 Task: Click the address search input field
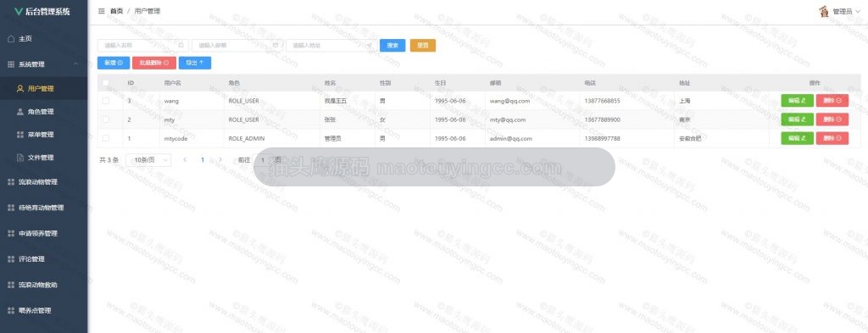tap(331, 46)
